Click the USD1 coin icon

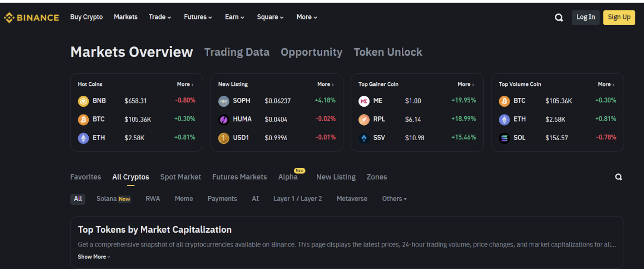(224, 138)
